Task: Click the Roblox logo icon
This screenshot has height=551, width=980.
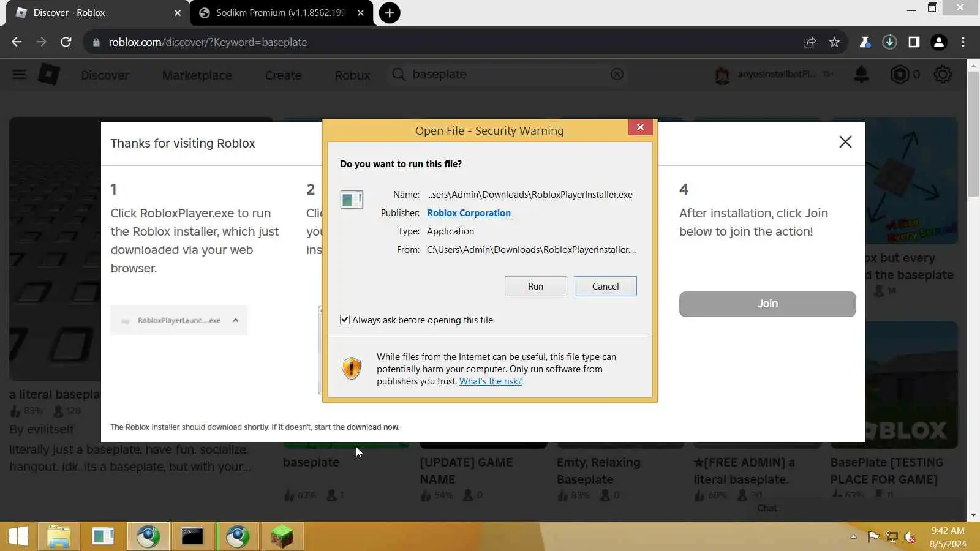Action: pyautogui.click(x=49, y=75)
